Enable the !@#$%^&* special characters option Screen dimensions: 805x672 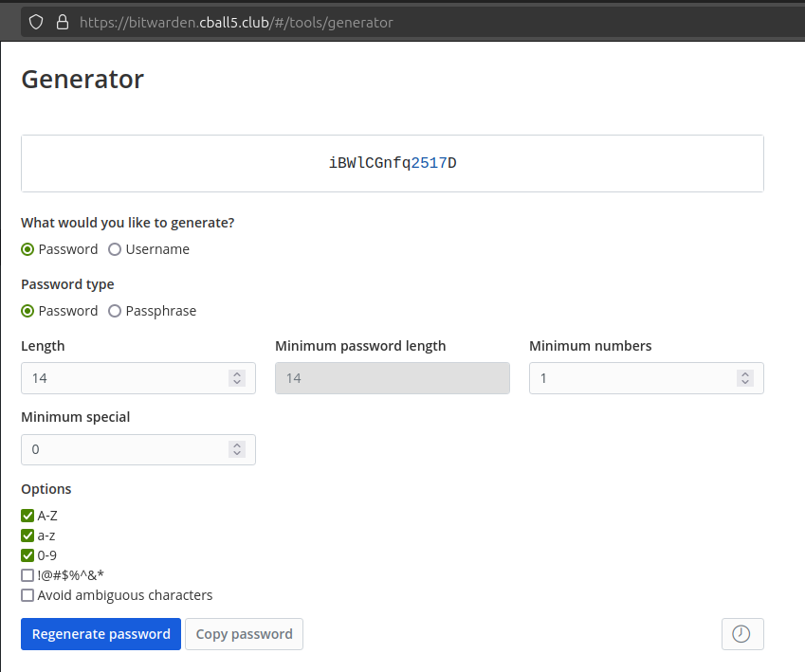27,575
